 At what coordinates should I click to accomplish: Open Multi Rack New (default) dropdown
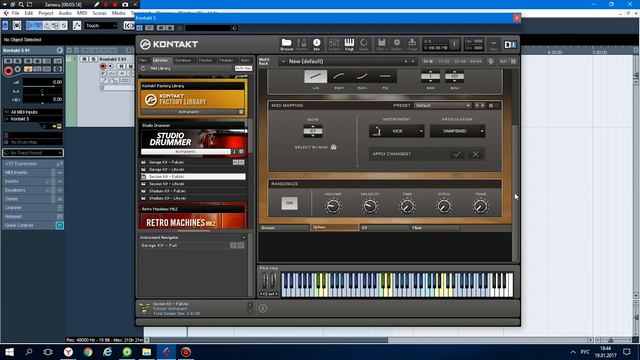348,61
